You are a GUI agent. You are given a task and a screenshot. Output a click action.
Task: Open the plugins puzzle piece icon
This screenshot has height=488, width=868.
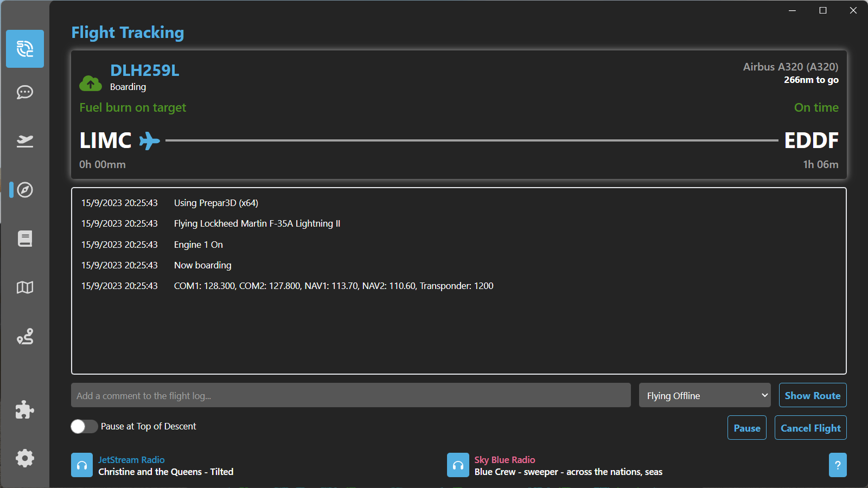pos(25,410)
